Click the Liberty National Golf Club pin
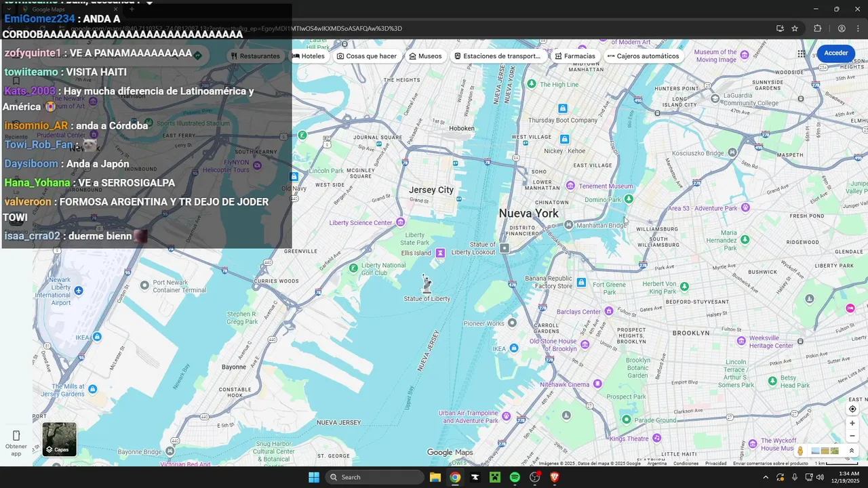 pyautogui.click(x=353, y=268)
